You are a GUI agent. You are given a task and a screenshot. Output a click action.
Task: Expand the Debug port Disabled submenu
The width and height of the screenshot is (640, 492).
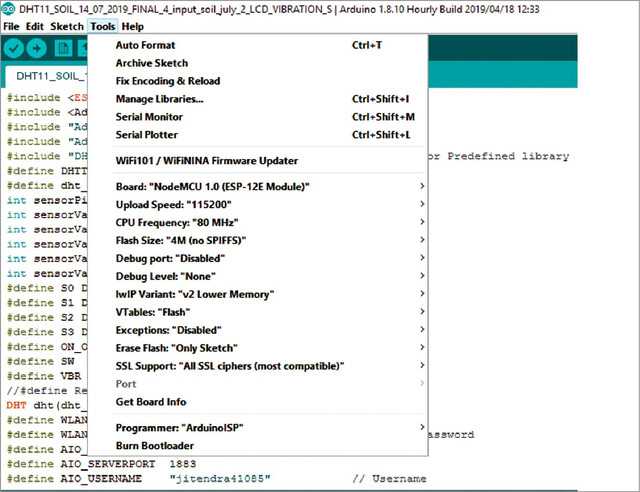pos(258,258)
